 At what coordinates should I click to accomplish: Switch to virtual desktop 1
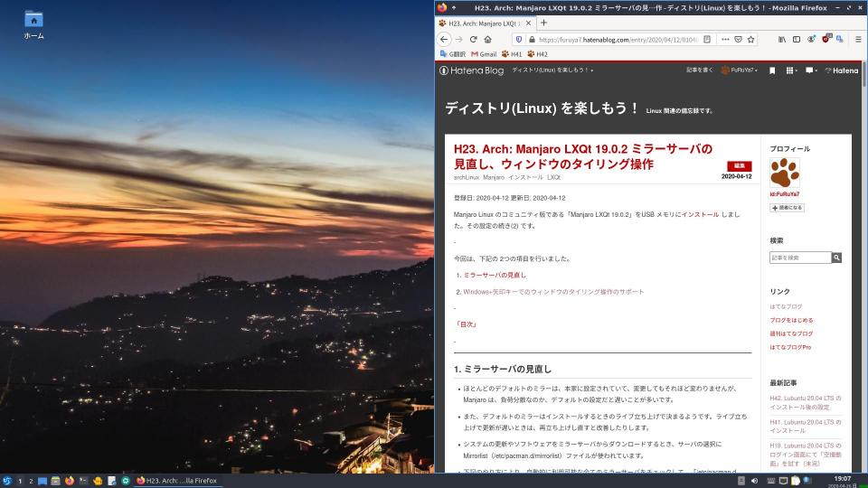coord(20,481)
